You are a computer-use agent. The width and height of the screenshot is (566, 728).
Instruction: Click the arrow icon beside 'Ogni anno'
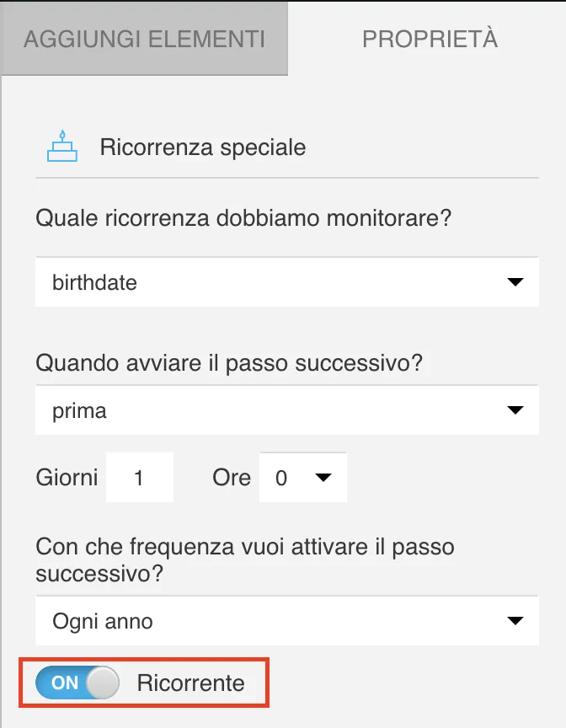pyautogui.click(x=515, y=621)
